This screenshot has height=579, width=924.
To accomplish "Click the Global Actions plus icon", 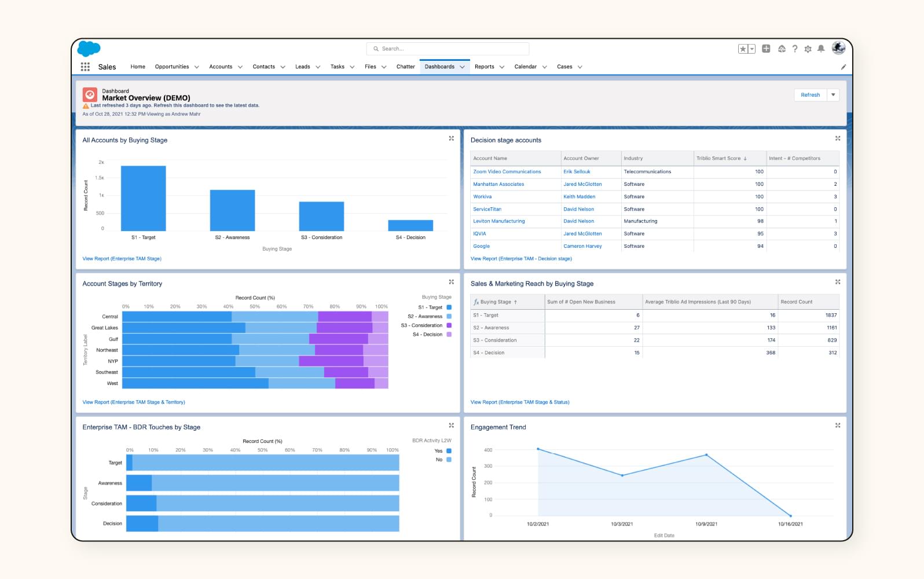I will point(766,49).
